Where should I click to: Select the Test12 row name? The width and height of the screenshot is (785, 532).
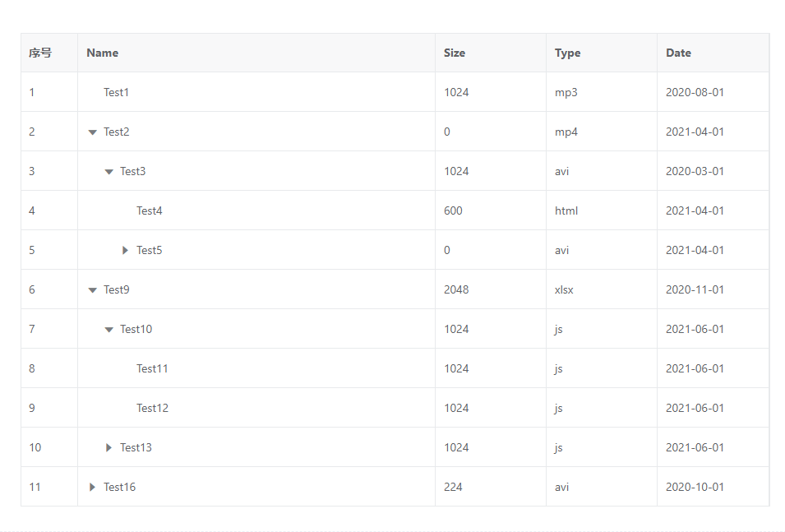tap(152, 408)
